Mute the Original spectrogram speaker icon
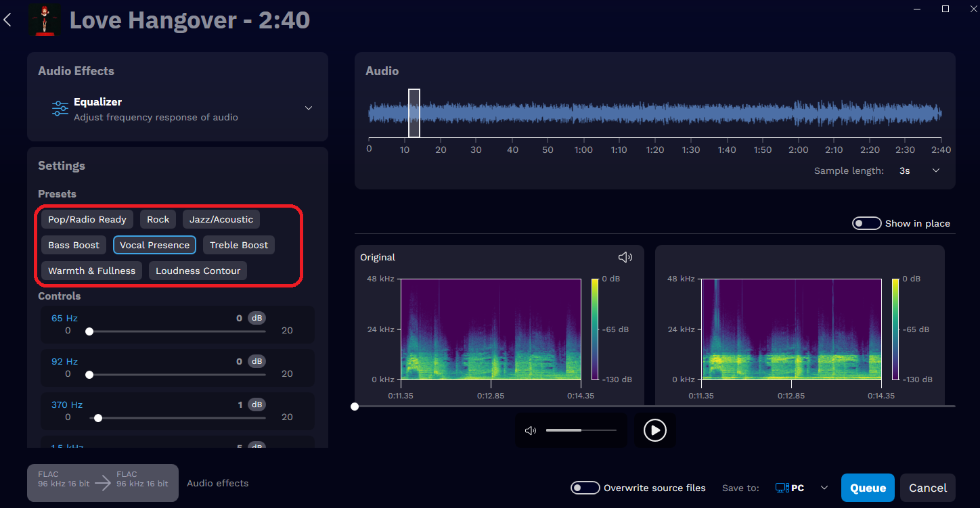This screenshot has height=508, width=980. point(625,256)
